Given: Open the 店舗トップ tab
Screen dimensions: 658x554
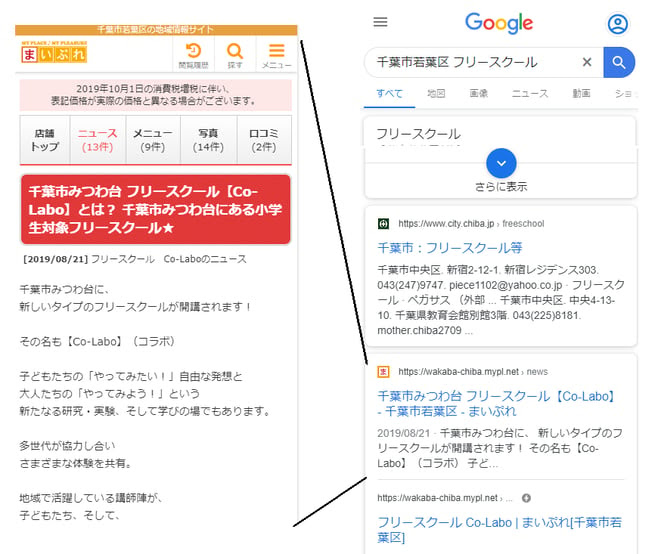Looking at the screenshot, I should tap(45, 140).
